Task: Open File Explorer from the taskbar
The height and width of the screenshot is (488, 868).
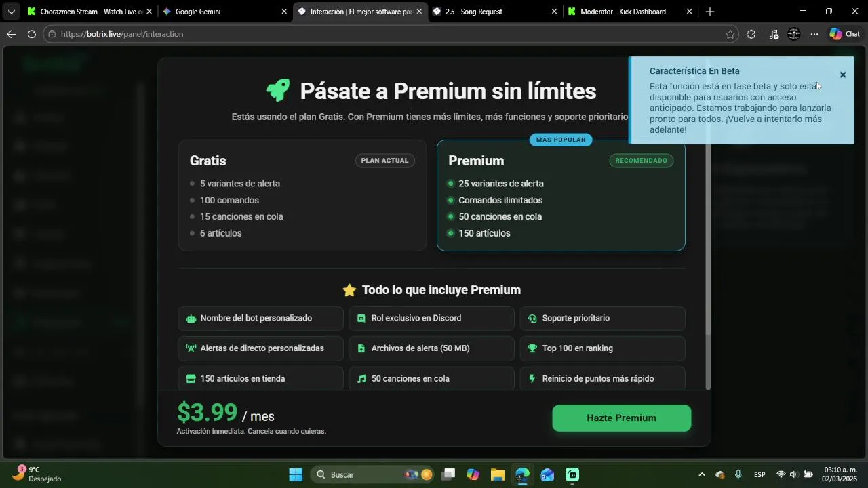Action: click(x=497, y=474)
